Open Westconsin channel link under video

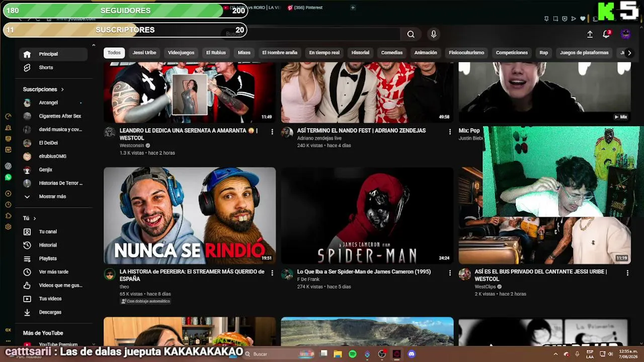click(132, 146)
